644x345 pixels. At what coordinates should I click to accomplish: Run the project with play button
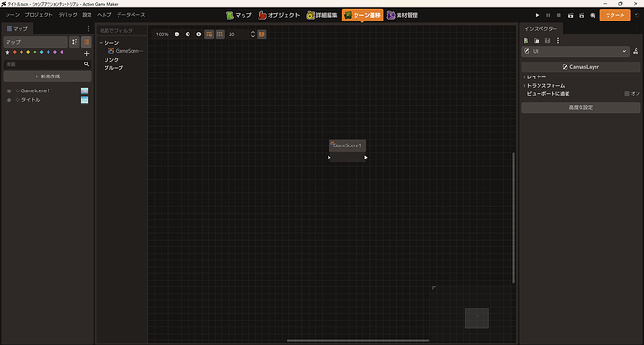pos(537,15)
